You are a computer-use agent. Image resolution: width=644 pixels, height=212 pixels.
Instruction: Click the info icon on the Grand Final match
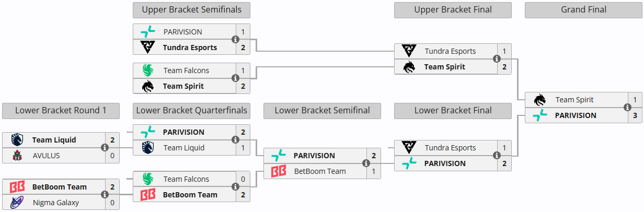(x=627, y=108)
